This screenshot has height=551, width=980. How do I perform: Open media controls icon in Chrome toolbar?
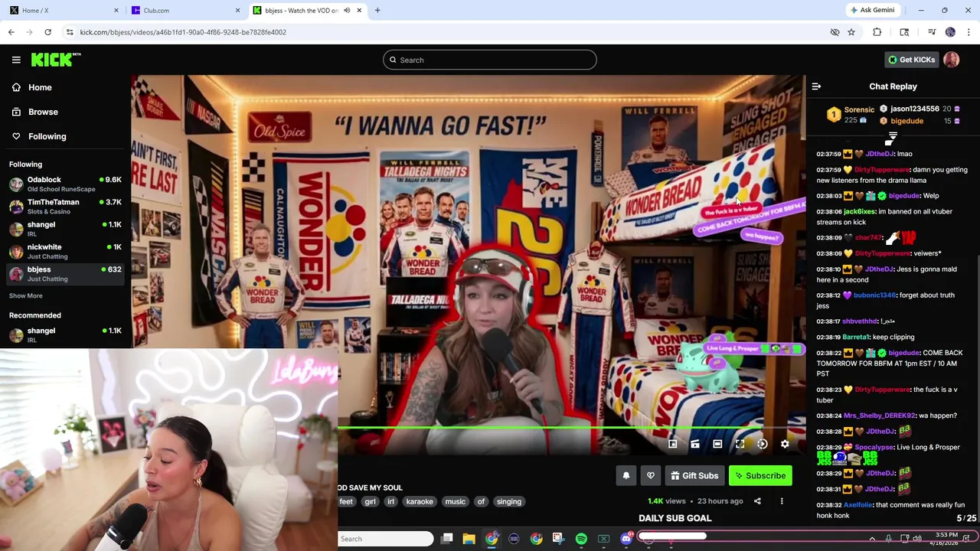932,32
